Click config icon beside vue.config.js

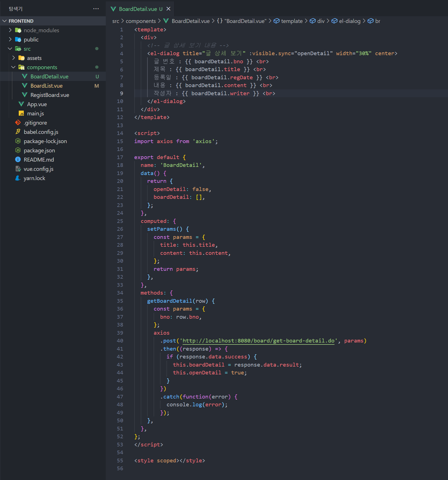(x=18, y=169)
